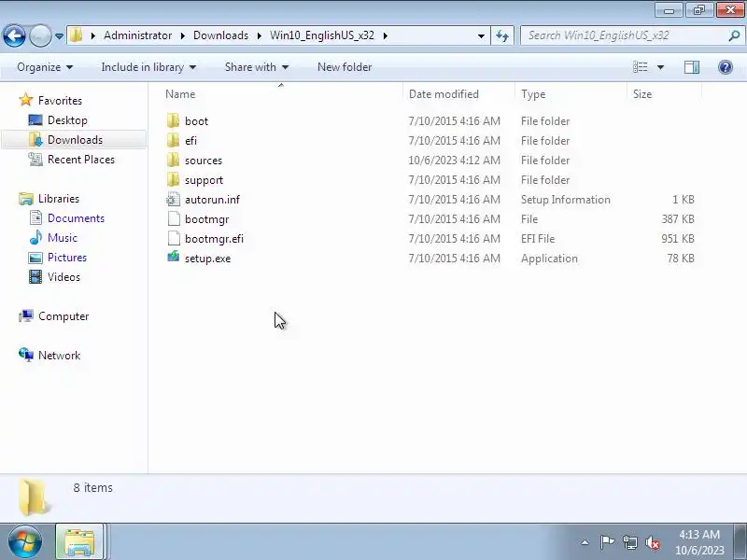Screen dimensions: 747x560
Task: Show hidden tray icons arrow
Action: tap(585, 542)
